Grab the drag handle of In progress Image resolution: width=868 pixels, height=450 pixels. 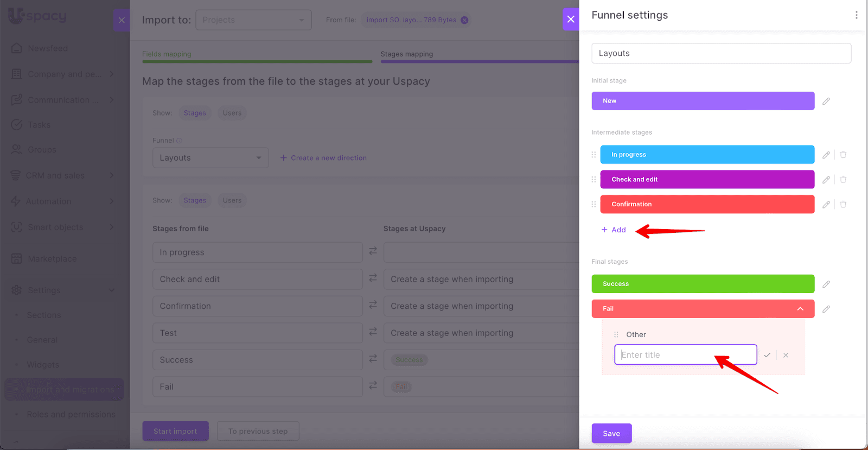pyautogui.click(x=593, y=155)
